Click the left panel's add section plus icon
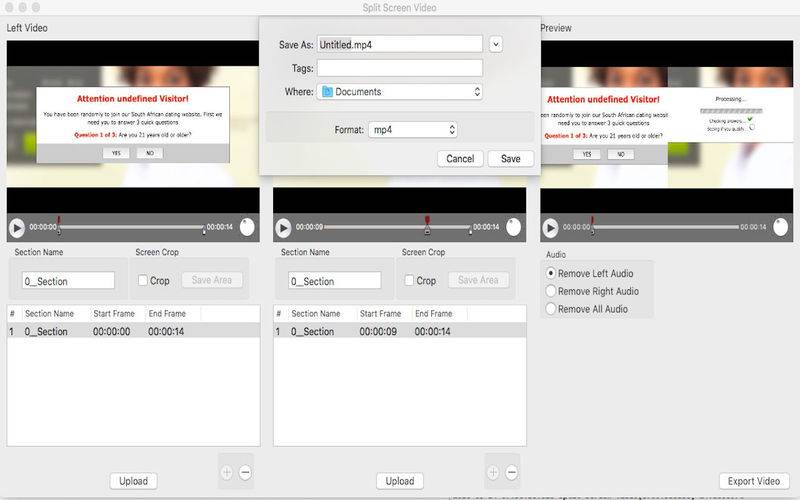800x500 pixels. [x=227, y=472]
